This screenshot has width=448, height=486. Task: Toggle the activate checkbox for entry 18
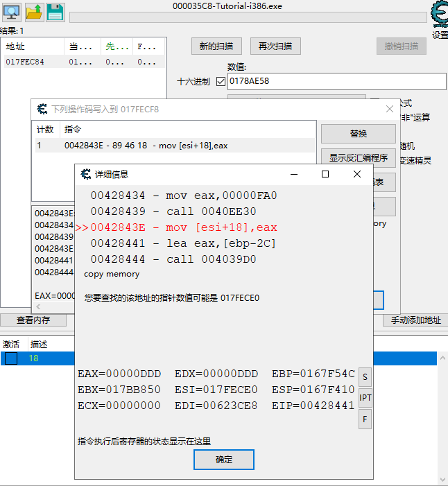11,358
